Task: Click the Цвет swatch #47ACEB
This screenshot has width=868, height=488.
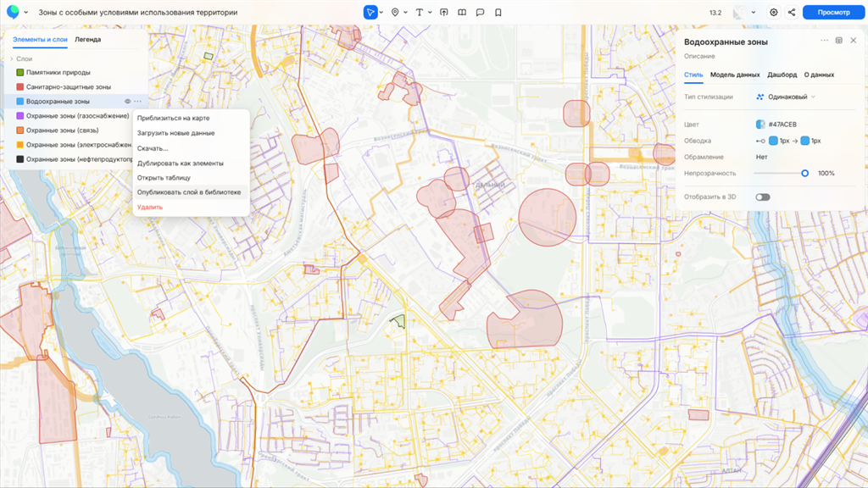Action: tap(760, 125)
